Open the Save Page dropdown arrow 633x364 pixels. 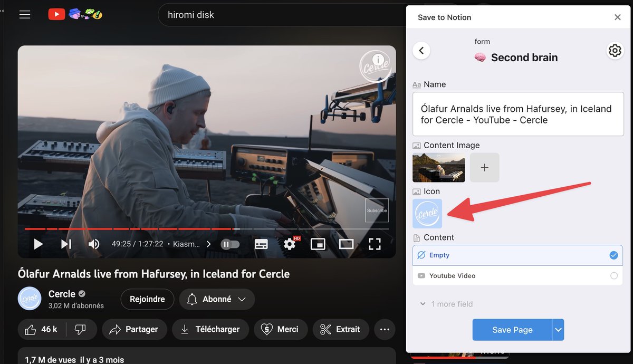pyautogui.click(x=558, y=329)
